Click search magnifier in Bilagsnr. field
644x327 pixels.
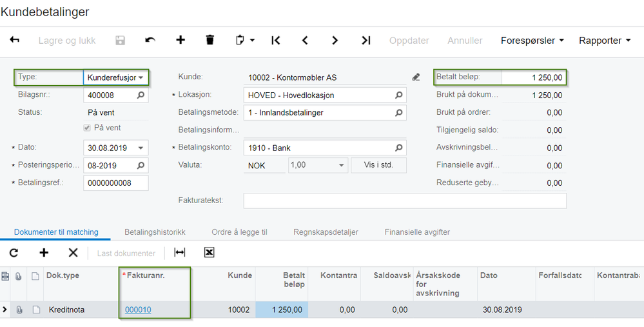coord(141,95)
